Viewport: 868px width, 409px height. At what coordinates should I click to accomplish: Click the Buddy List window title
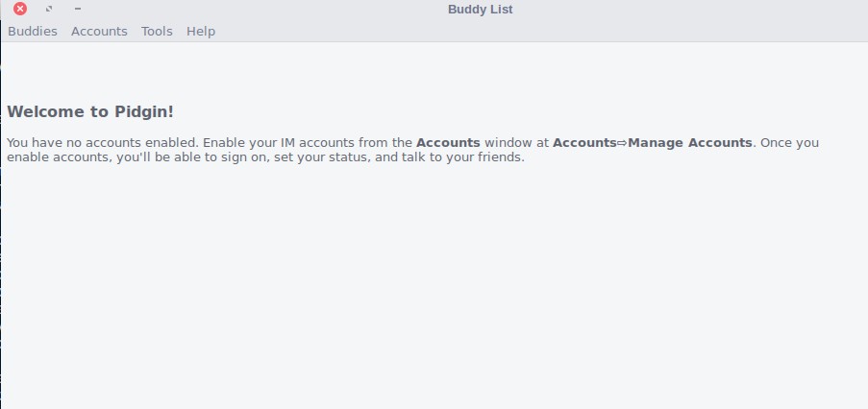481,10
